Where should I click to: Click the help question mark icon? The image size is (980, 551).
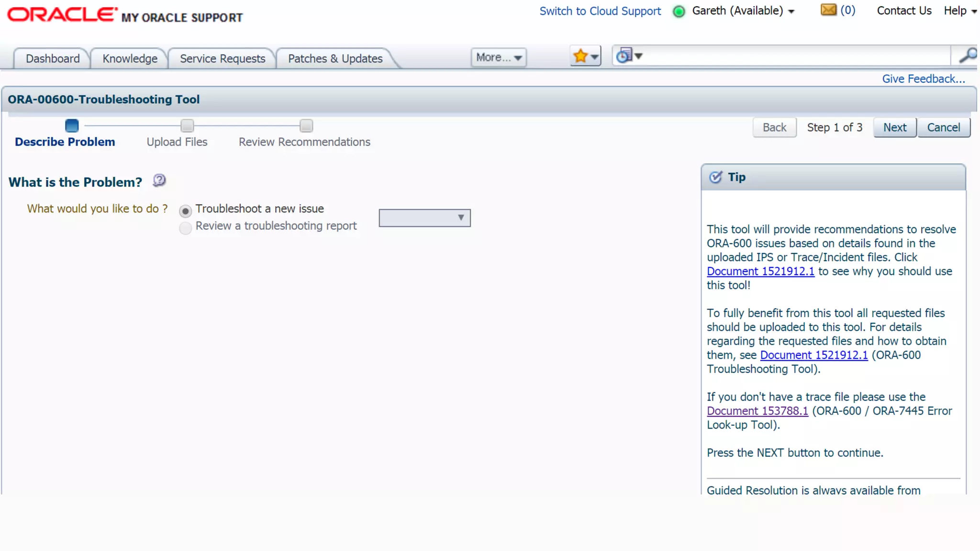tap(159, 181)
